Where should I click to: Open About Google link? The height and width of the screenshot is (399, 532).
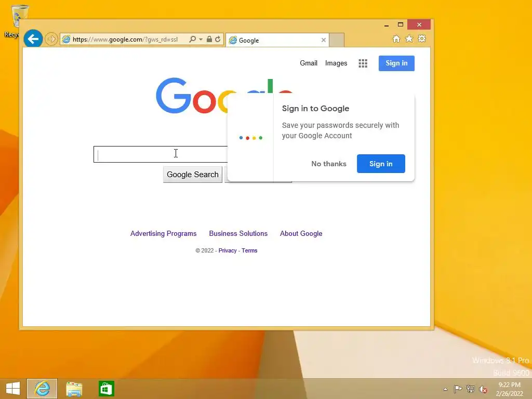point(301,233)
